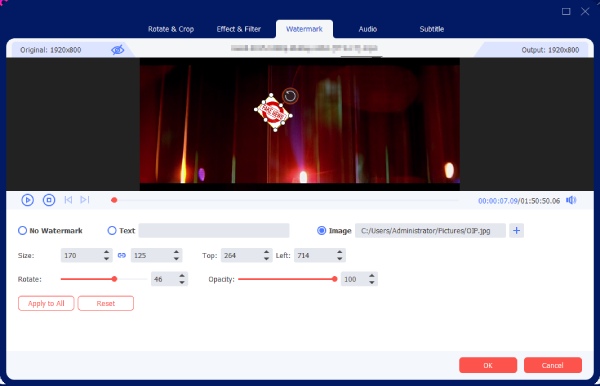Click the Reset button
Image resolution: width=600 pixels, height=386 pixels.
tap(106, 303)
